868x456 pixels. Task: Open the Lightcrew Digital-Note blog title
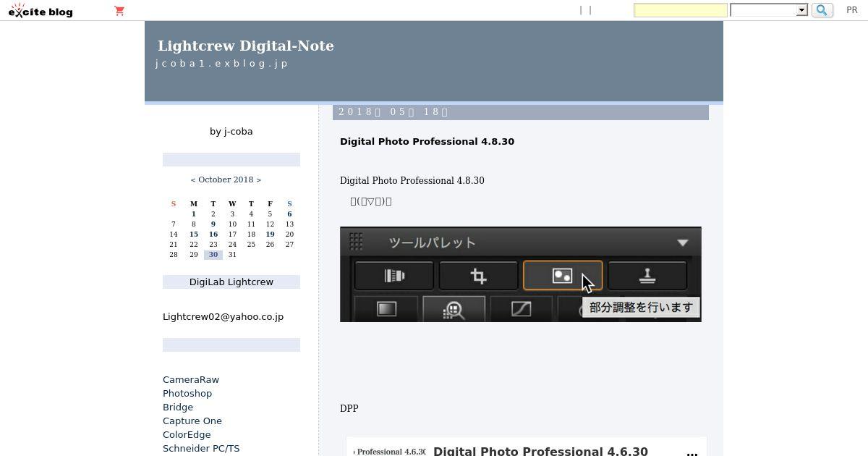coord(246,46)
